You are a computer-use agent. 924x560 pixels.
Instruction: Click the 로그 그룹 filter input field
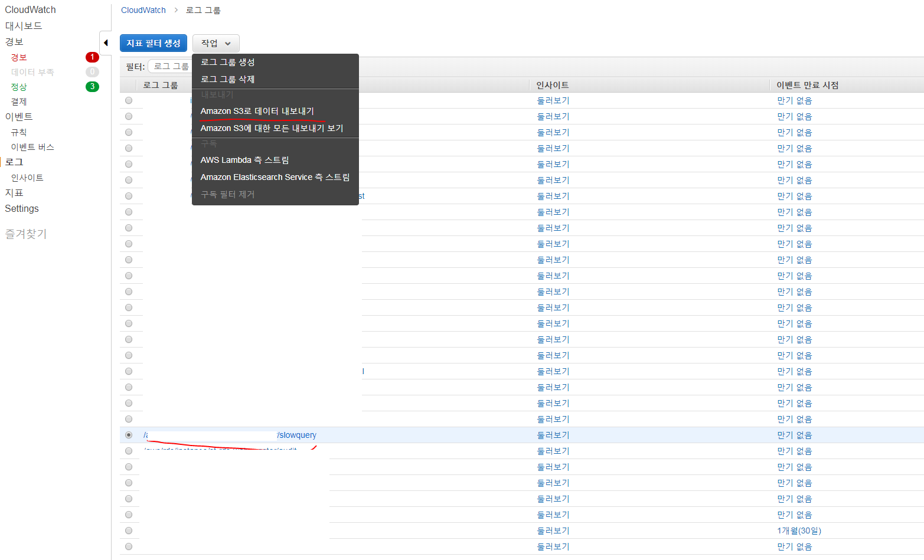(x=171, y=67)
